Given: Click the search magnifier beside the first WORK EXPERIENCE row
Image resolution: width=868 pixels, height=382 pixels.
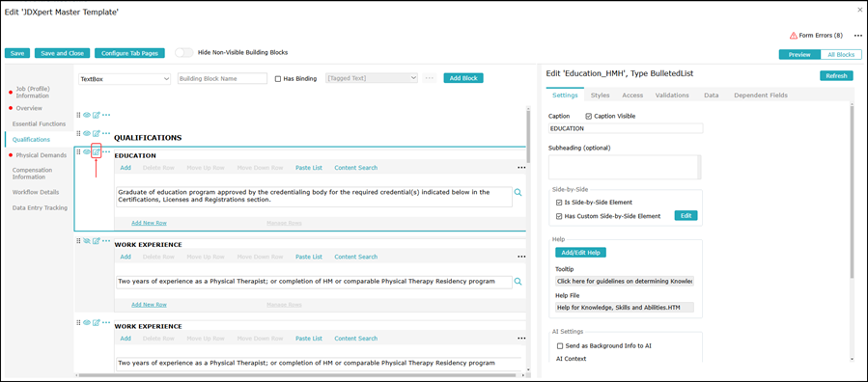Looking at the screenshot, I should coord(518,282).
